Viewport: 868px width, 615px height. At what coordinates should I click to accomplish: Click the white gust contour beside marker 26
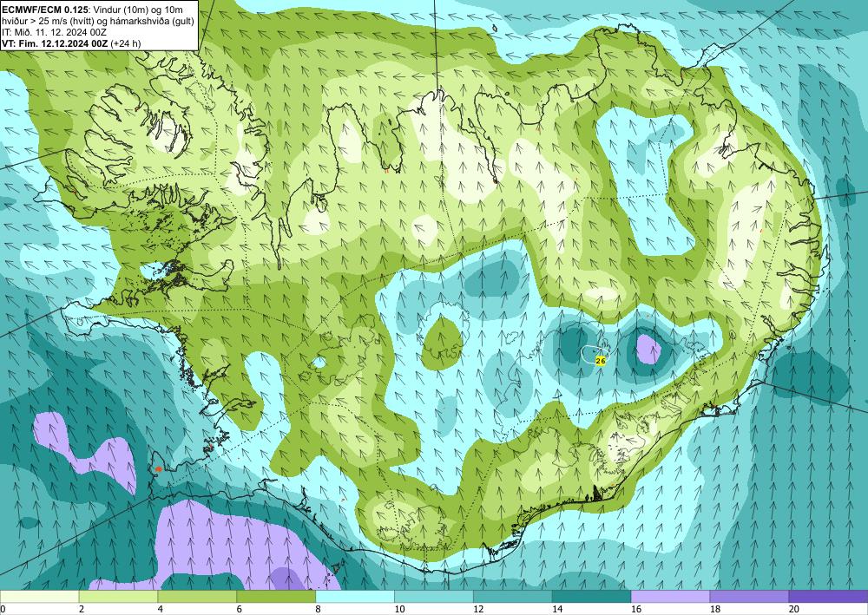[595, 353]
